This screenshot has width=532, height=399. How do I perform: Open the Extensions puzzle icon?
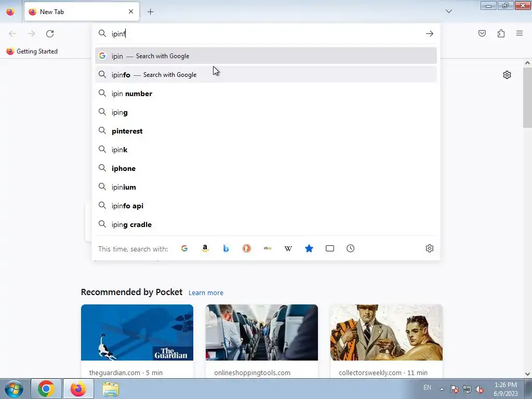501,33
